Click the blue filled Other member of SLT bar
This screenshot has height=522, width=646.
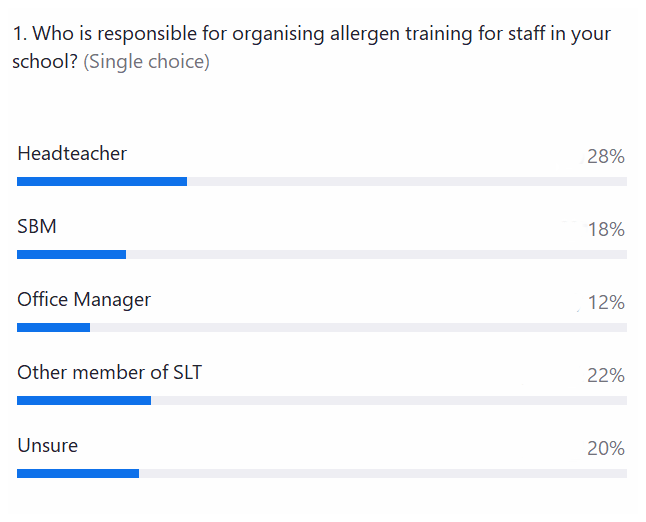tap(84, 400)
